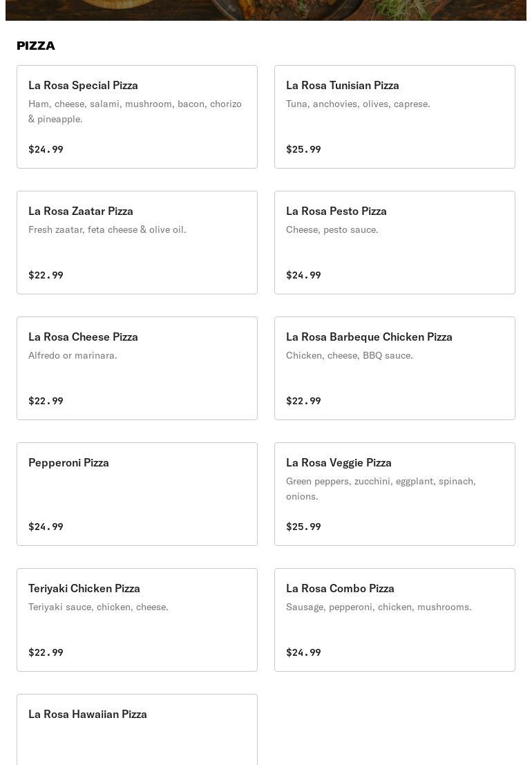Click the PIZZA section heading
The height and width of the screenshot is (765, 532).
36,46
